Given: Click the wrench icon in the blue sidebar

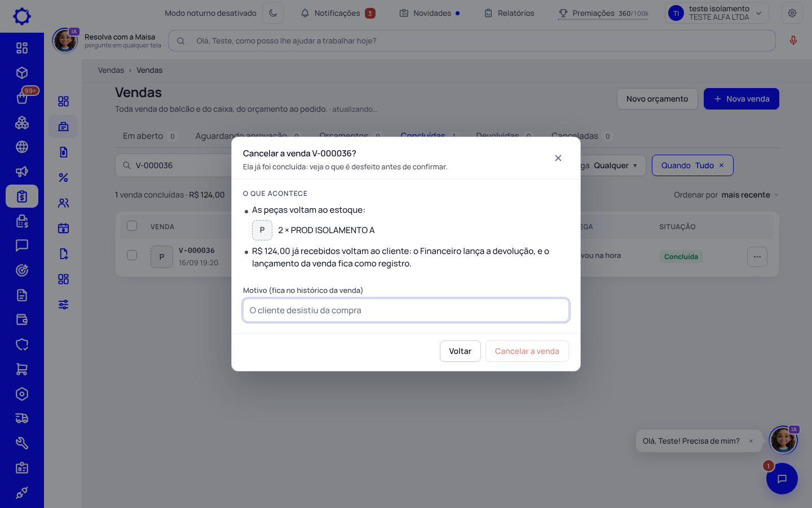Looking at the screenshot, I should (x=22, y=443).
